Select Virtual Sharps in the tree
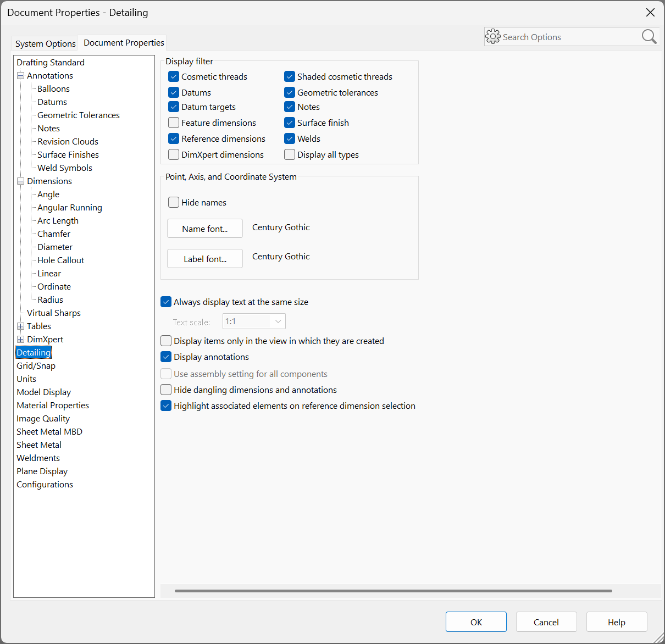The width and height of the screenshot is (665, 644). pyautogui.click(x=54, y=313)
